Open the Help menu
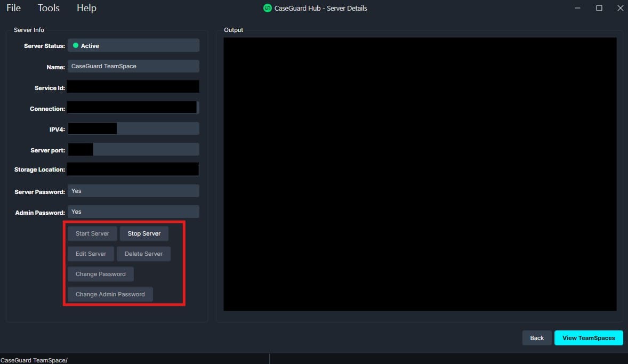This screenshot has width=628, height=364. tap(86, 8)
